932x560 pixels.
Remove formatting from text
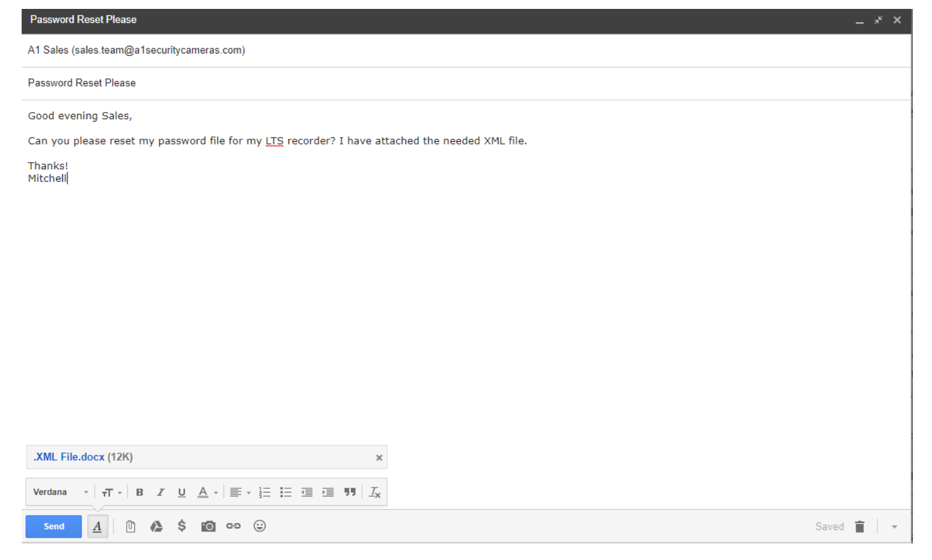point(375,492)
